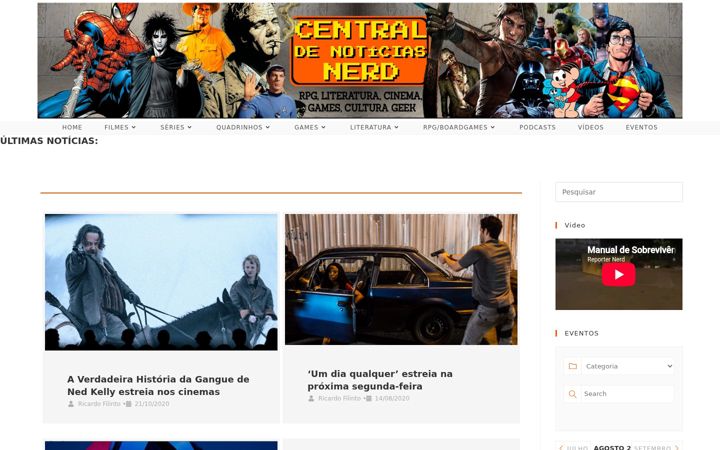720x450 pixels.
Task: Open the Categoria dropdown in Eventos
Action: 627,366
